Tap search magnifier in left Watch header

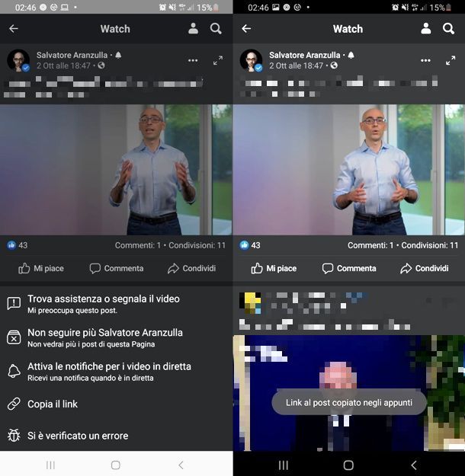pyautogui.click(x=216, y=29)
